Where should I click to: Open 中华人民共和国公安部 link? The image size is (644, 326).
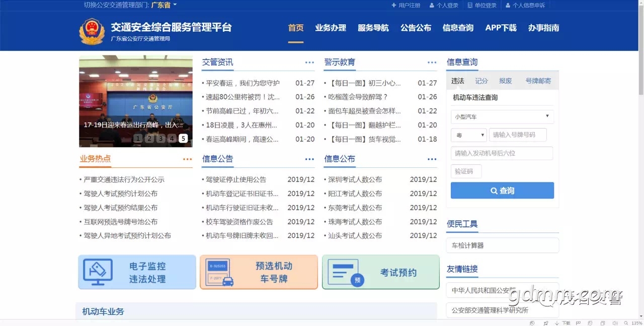coord(502,290)
